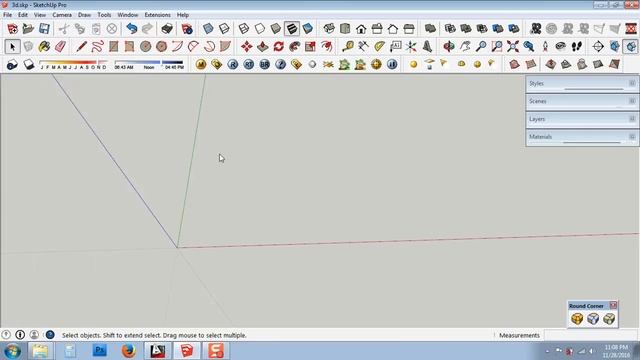
Task: Enable Shaded With Textures style
Action: coord(292,29)
